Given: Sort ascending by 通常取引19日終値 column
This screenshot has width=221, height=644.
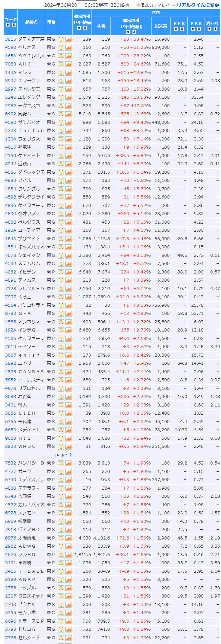Looking at the screenshot, I should (79, 28).
